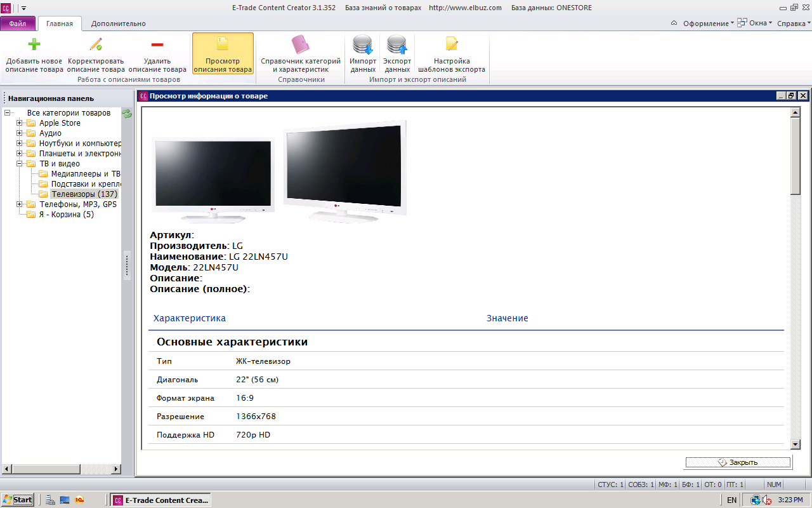Click the '720p HD' value

[x=253, y=435]
